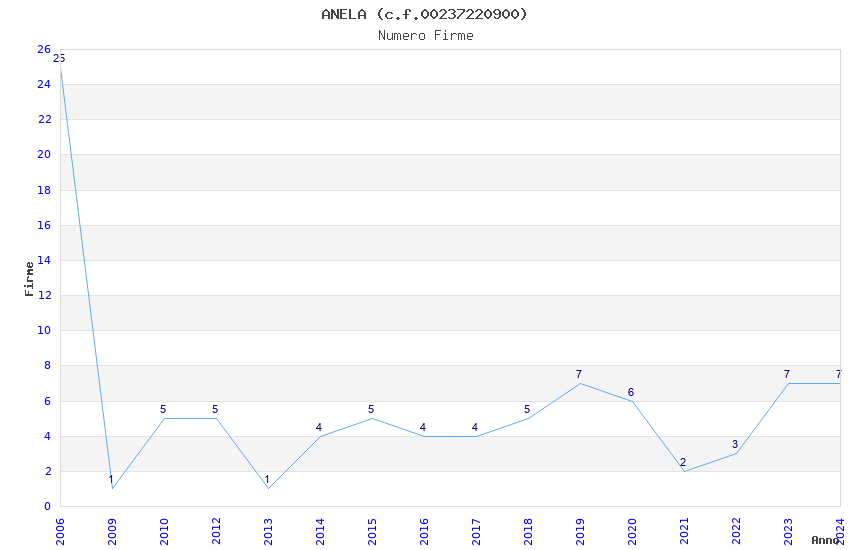
Task: Click the data value 1 at 2009
Action: pyautogui.click(x=111, y=480)
